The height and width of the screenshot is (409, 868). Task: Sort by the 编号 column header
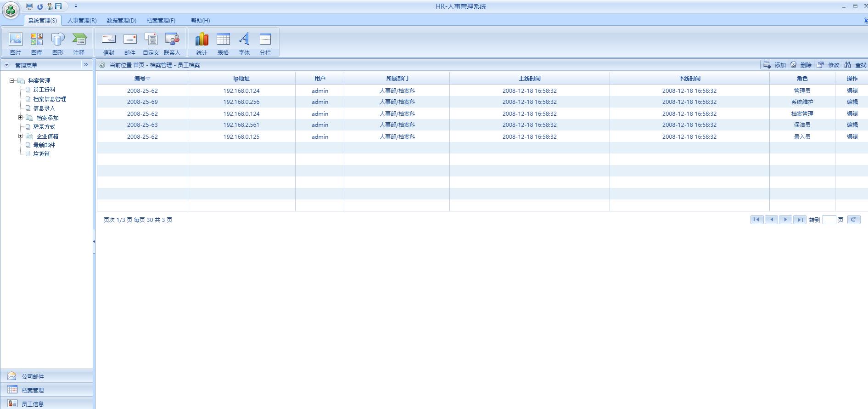pyautogui.click(x=142, y=78)
